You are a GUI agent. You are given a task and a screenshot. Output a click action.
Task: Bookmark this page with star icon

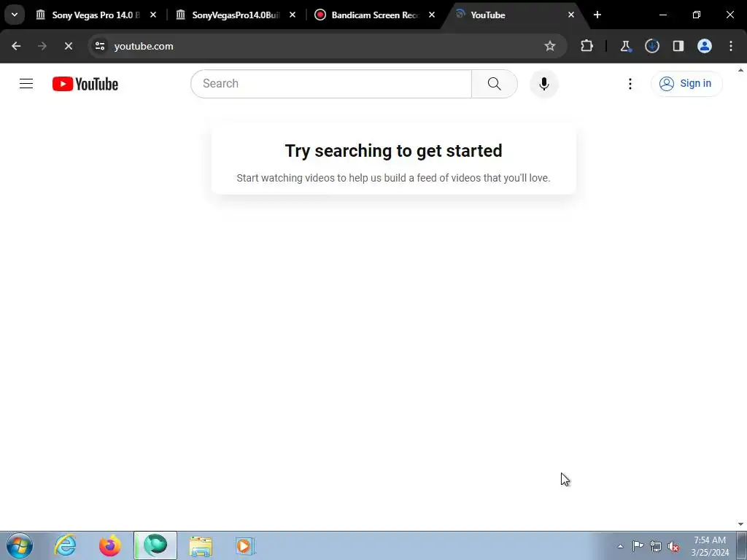550,46
